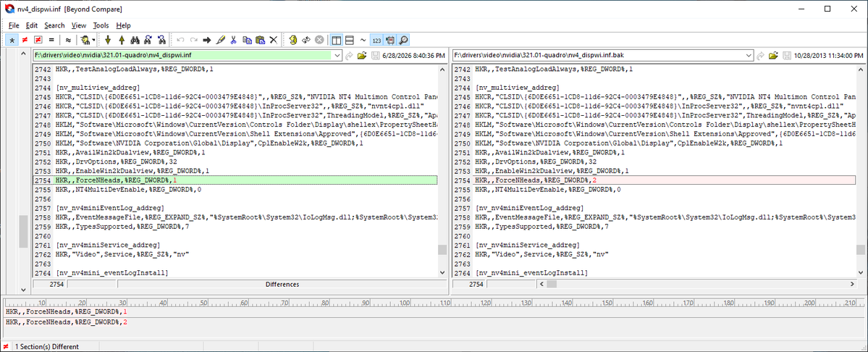Browse for left file (folder icon)
This screenshot has width=868, height=352.
(362, 56)
